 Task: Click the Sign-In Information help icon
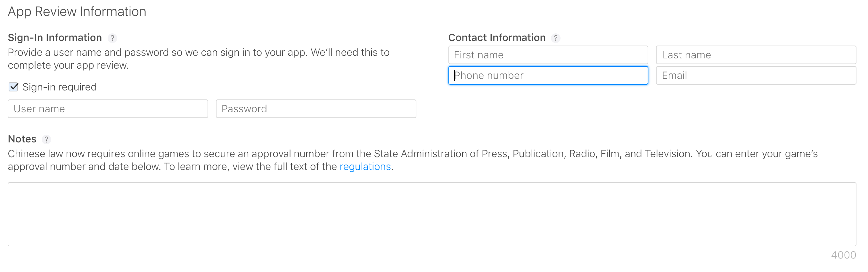click(112, 38)
